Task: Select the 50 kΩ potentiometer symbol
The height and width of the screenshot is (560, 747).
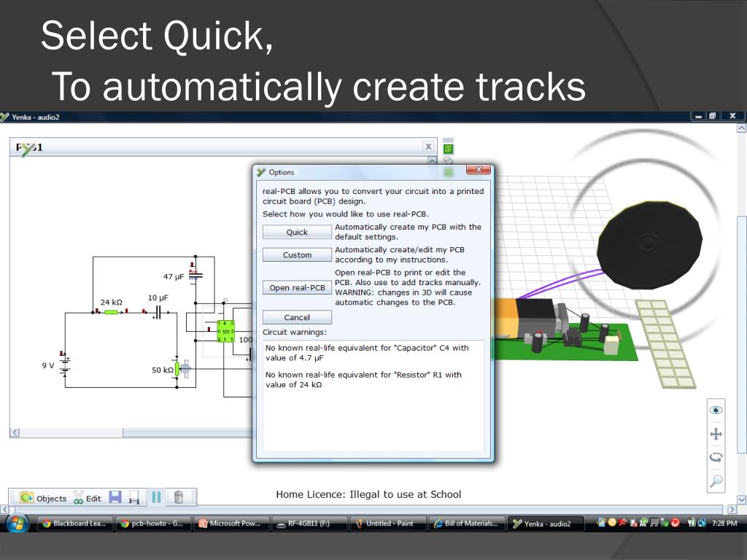Action: click(x=177, y=369)
